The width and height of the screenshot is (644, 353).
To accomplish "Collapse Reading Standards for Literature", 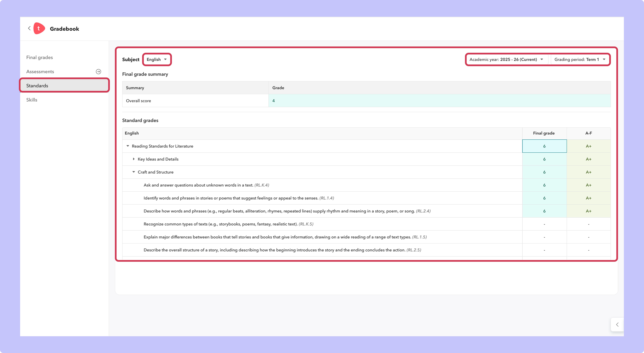I will tap(128, 146).
